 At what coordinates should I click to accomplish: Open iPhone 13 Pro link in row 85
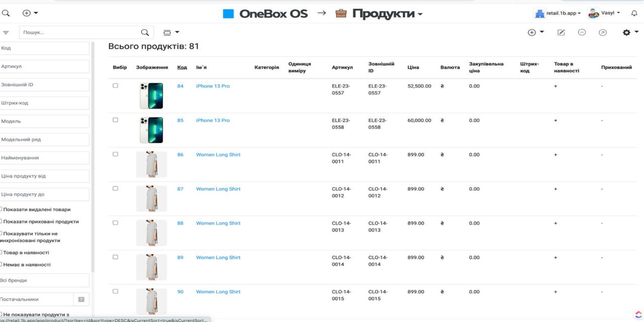[213, 120]
